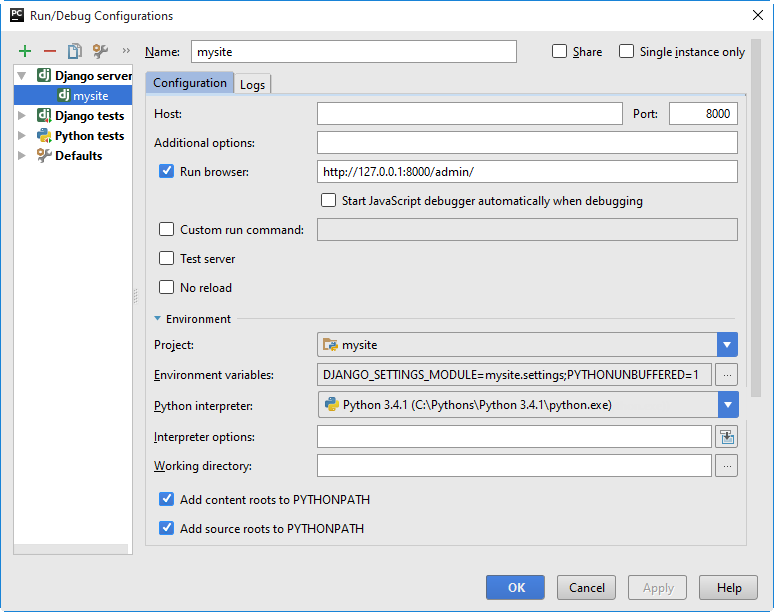The image size is (774, 612).
Task: Click the Name input field
Action: tap(354, 51)
